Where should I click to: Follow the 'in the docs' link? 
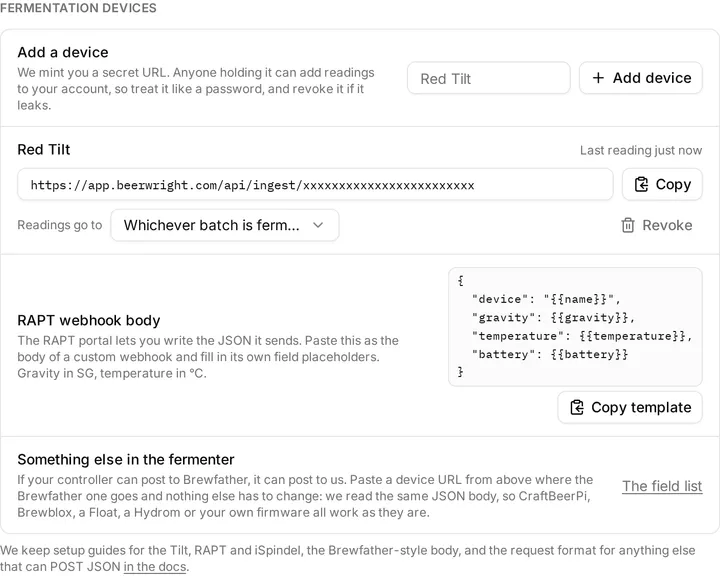click(155, 566)
